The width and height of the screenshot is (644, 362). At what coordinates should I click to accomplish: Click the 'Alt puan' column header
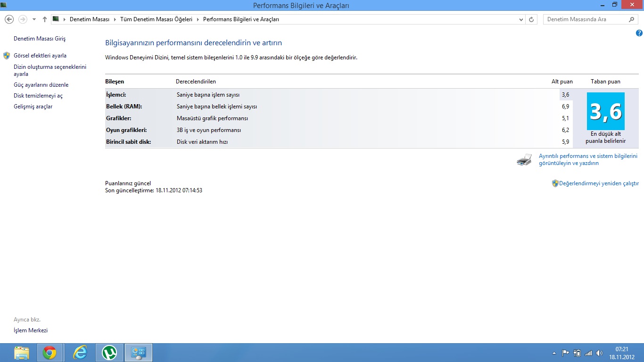pos(562,82)
